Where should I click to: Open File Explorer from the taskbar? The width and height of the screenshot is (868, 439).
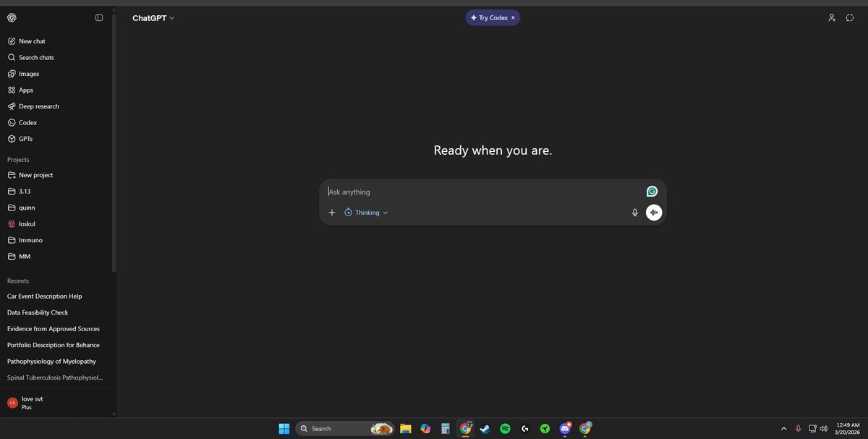coord(406,428)
